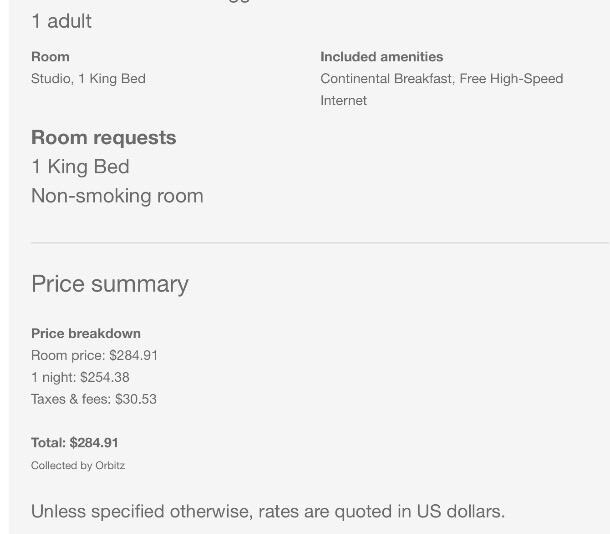Screen dimensions: 610x534
Task: Click the horizontal divider above Price summary
Action: 320,243
